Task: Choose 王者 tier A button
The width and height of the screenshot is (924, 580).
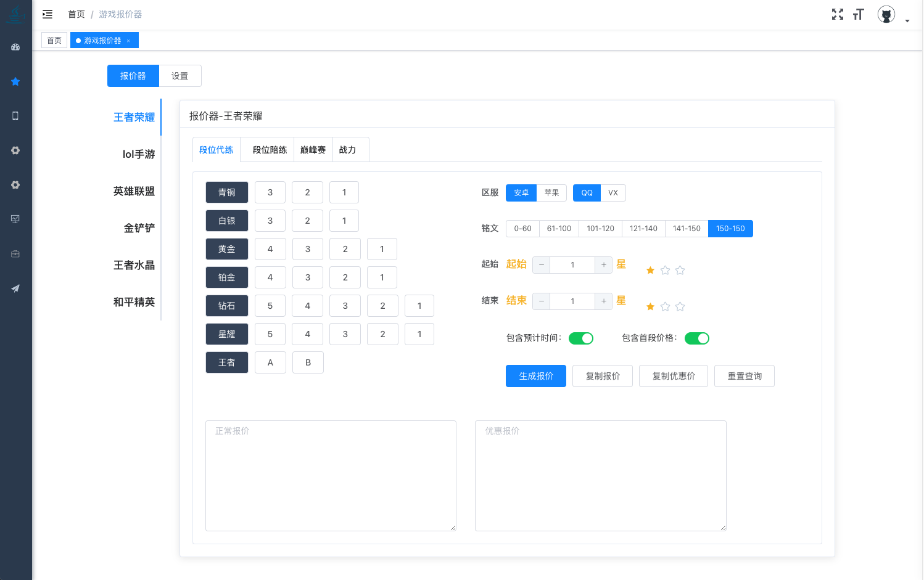Action: point(270,362)
